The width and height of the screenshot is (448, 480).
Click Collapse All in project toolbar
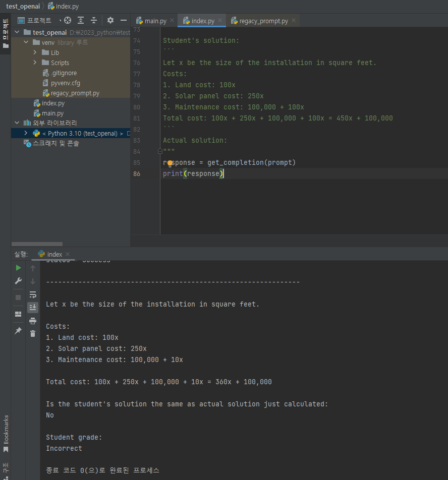point(94,21)
